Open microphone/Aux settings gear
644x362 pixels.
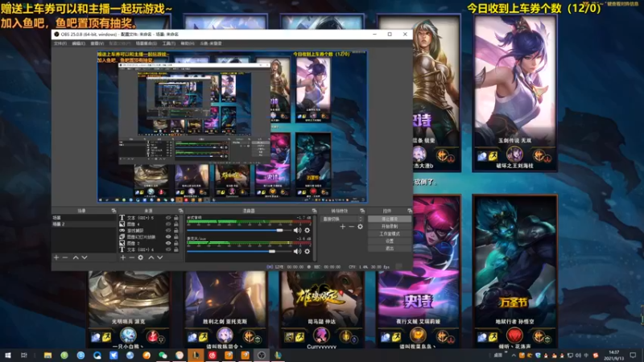(308, 251)
